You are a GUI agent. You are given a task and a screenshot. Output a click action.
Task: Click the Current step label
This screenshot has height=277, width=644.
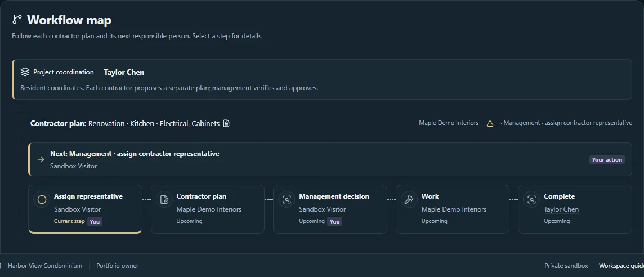tap(69, 221)
